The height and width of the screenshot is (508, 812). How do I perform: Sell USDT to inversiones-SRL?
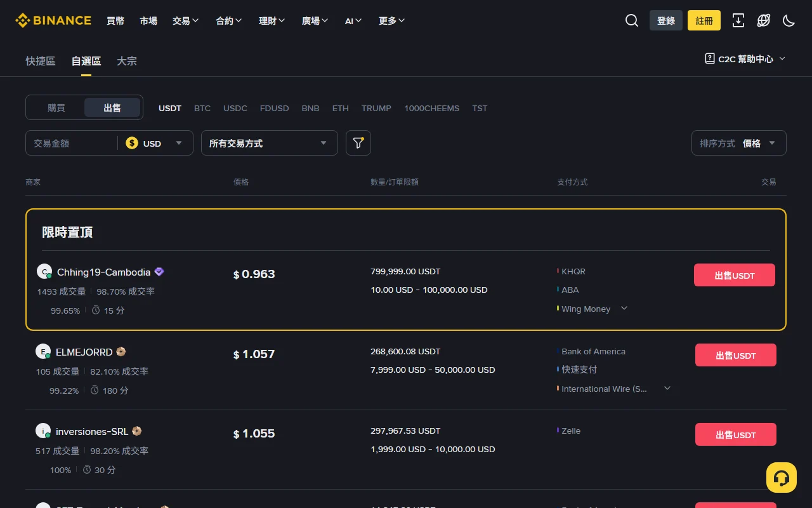point(736,434)
